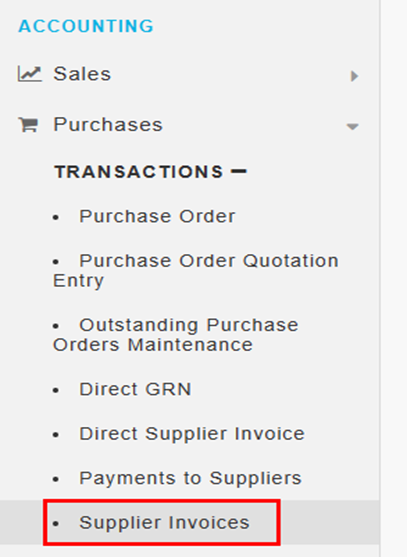Open Purchase Order Quotation Entry
Image resolution: width=407 pixels, height=557 pixels.
195,271
